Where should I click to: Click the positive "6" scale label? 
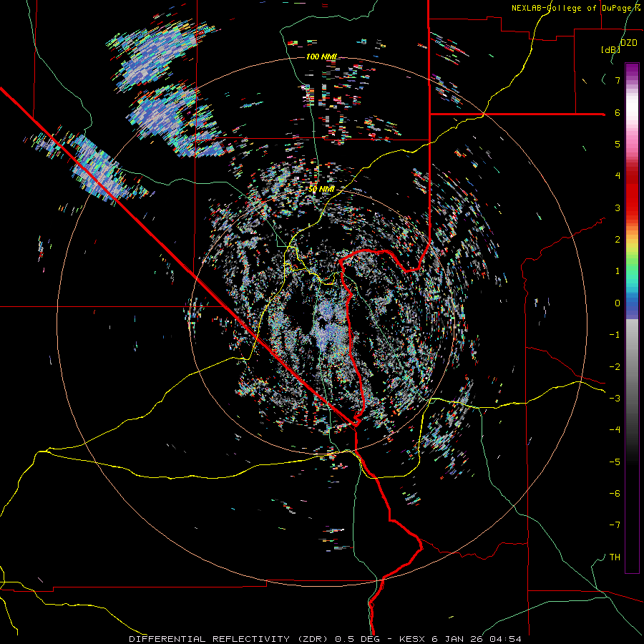pyautogui.click(x=618, y=112)
